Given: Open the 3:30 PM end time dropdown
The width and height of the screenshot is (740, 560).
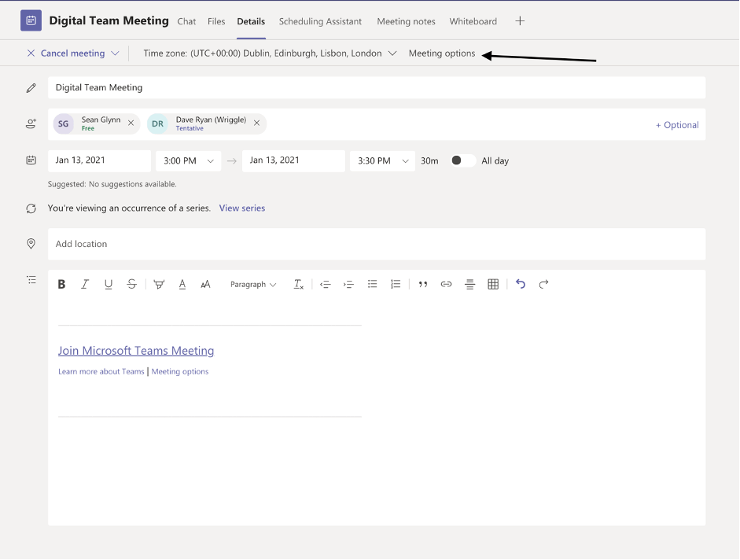Looking at the screenshot, I should (x=382, y=161).
